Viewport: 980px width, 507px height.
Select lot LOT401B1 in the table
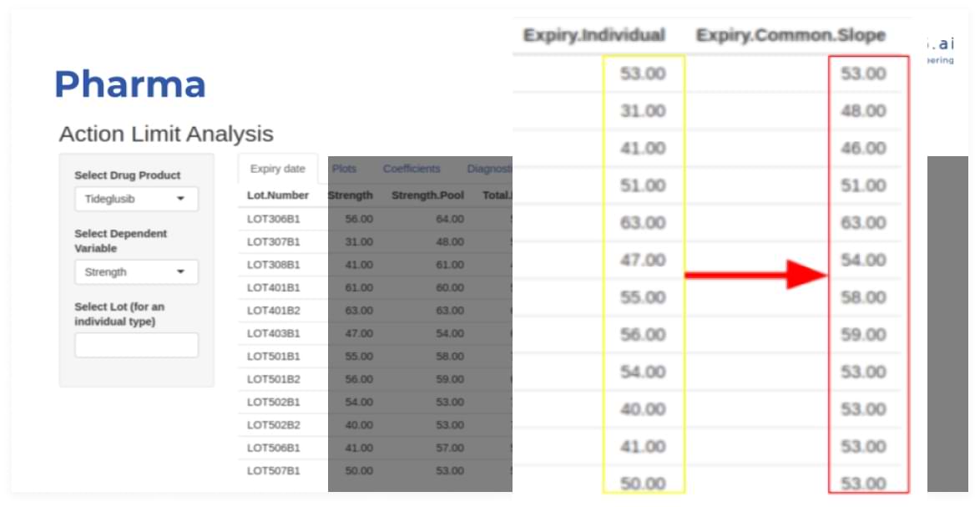click(x=273, y=287)
